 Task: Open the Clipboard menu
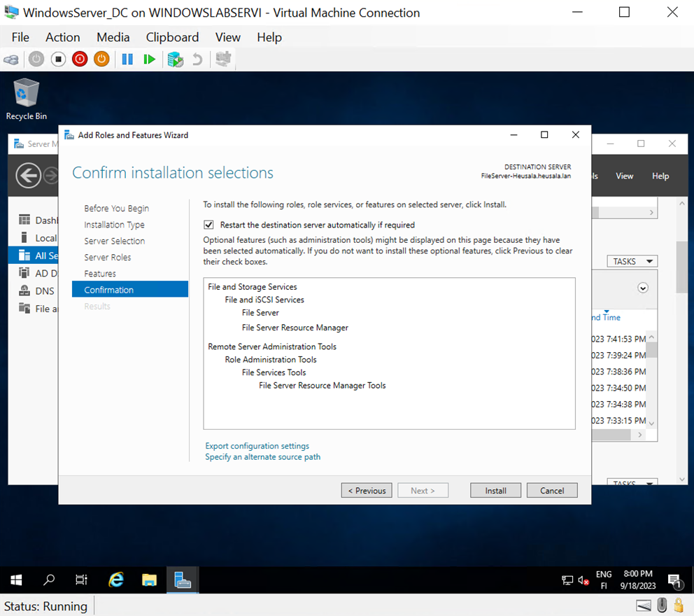tap(172, 37)
